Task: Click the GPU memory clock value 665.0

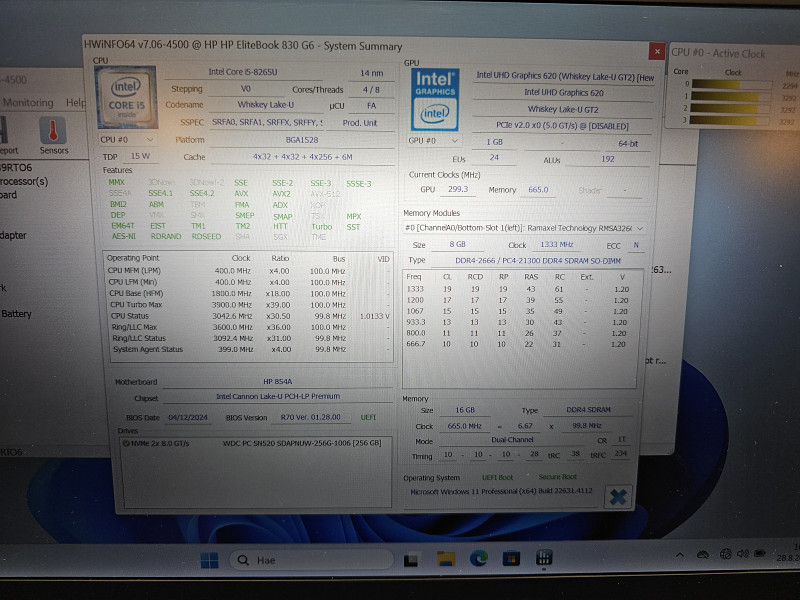Action: pos(538,190)
